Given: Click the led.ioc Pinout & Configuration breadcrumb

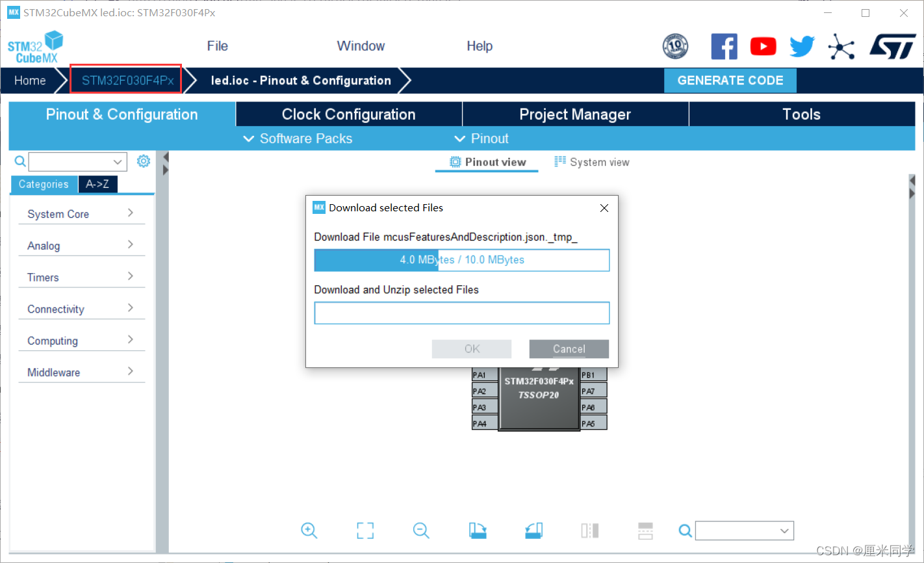Looking at the screenshot, I should 301,81.
